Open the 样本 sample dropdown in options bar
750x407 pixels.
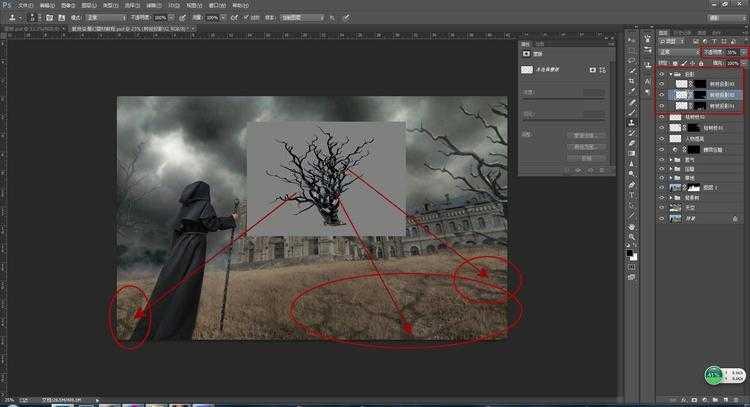(x=295, y=18)
